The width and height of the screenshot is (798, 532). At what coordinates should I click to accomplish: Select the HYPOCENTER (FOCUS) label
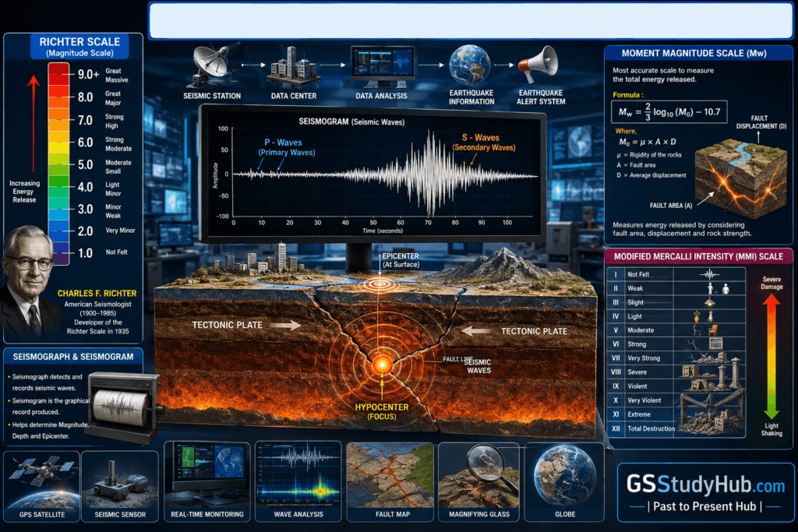pos(382,412)
